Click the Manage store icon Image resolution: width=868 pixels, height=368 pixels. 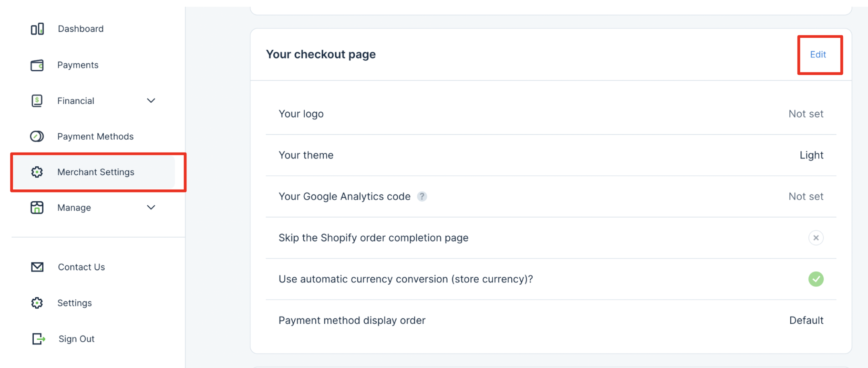click(37, 208)
